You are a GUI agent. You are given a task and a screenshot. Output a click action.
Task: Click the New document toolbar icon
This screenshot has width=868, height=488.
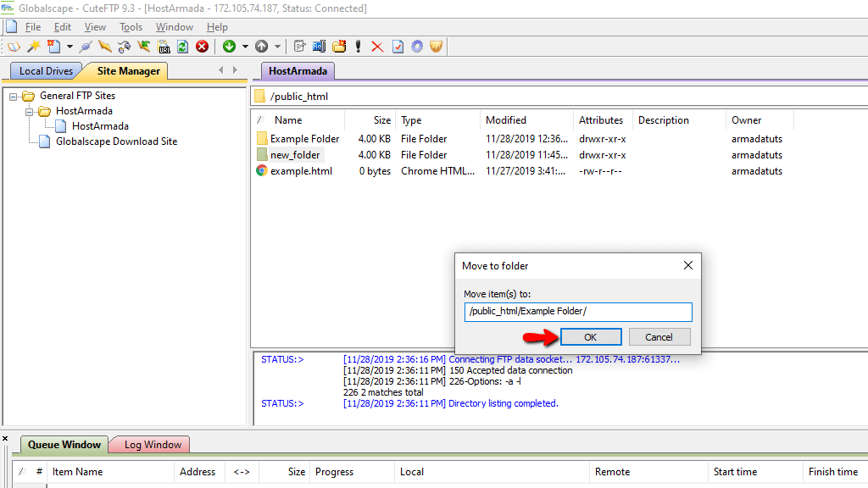[53, 47]
